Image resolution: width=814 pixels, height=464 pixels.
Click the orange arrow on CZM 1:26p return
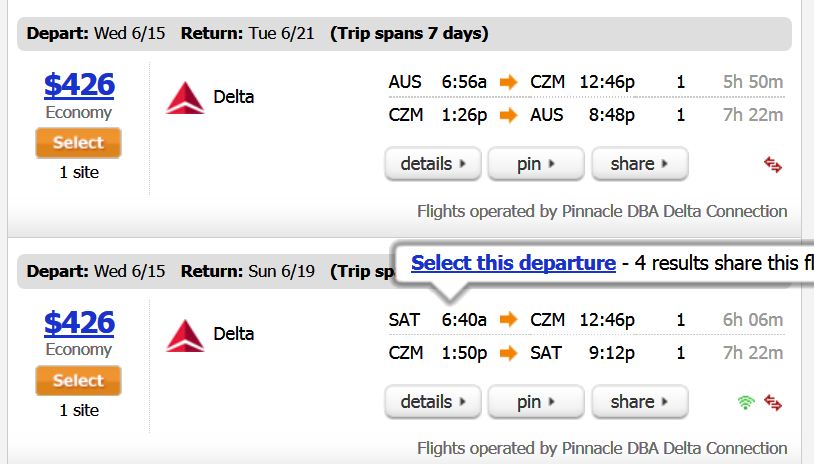pos(508,115)
